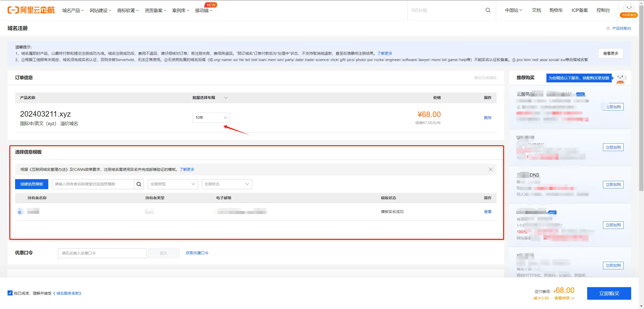Delete the 20240321l.xyz domain via 删除
Screen dimensions: 644x309
pyautogui.click(x=488, y=117)
